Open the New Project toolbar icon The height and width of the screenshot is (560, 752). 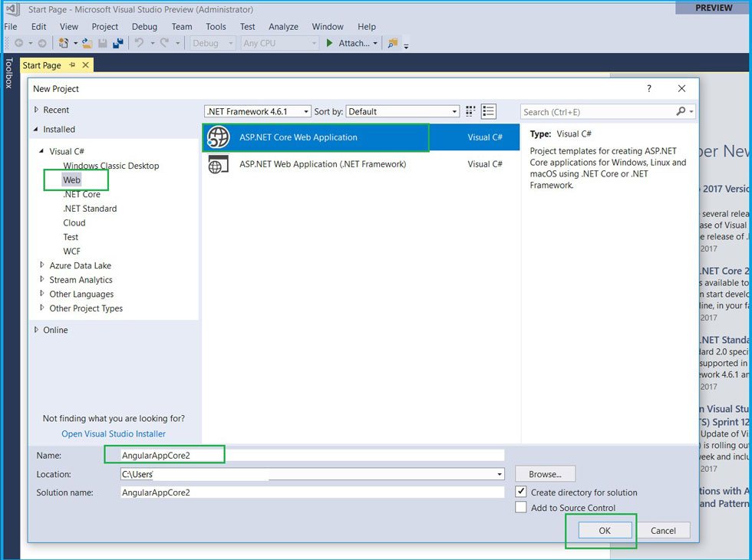(64, 44)
